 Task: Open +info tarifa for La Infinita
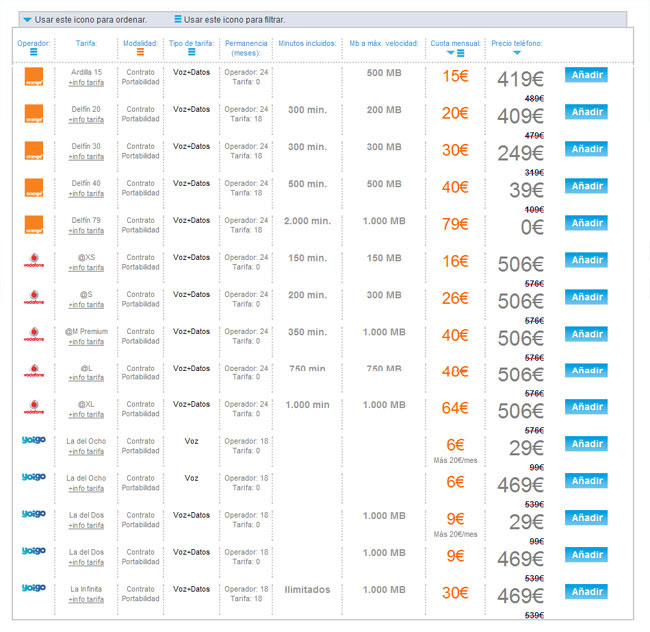click(x=86, y=599)
